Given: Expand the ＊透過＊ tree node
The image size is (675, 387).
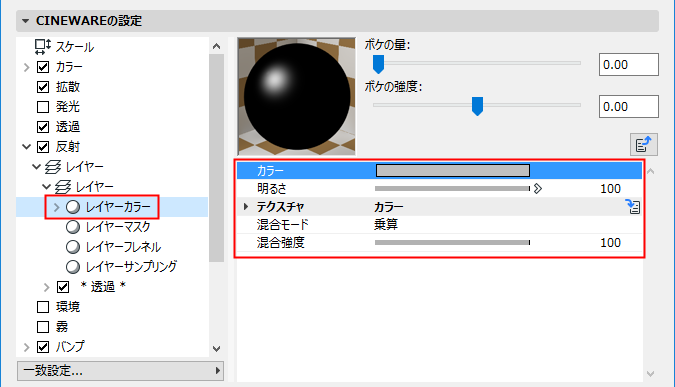Looking at the screenshot, I should point(46,287).
